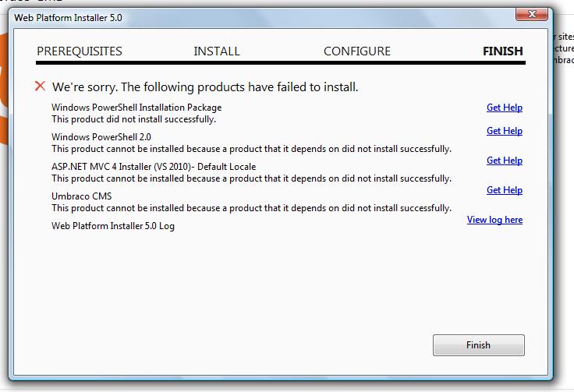Viewport: 574px width, 392px height.
Task: Select the FINISH step heading
Action: [502, 51]
